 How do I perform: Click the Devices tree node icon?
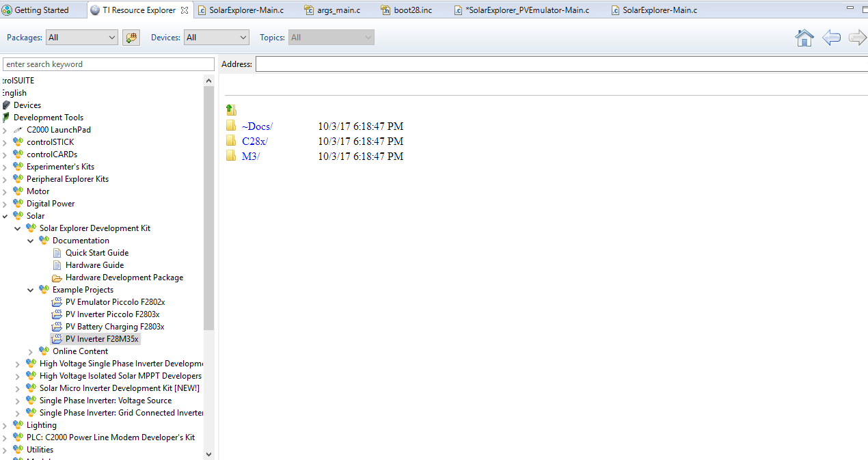7,105
